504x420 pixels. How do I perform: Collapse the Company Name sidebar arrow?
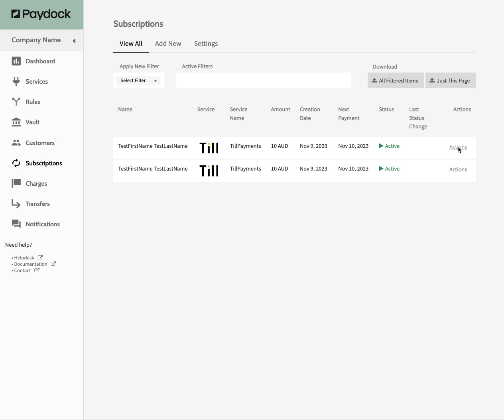(x=74, y=41)
